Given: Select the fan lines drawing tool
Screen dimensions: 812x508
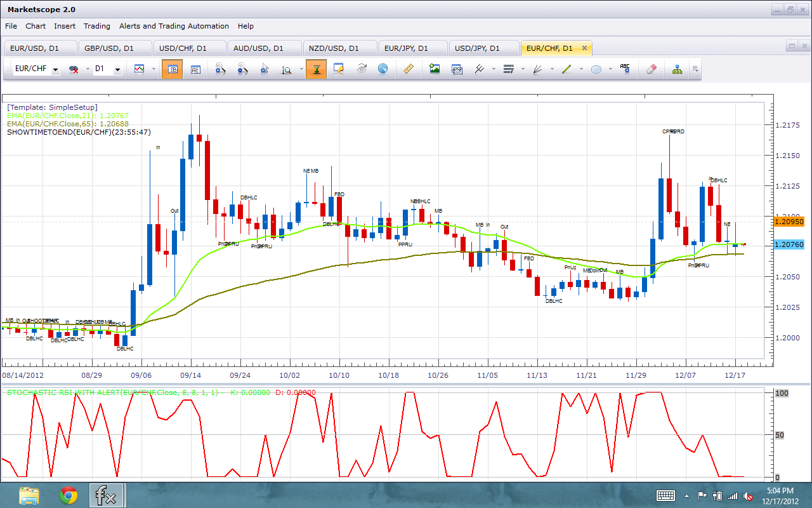Looking at the screenshot, I should 537,69.
